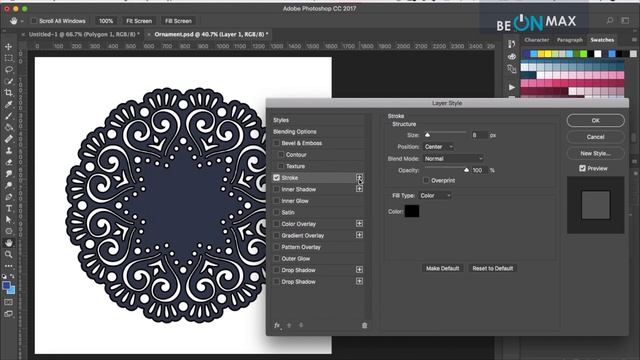
Task: Enable the Contour checkbox
Action: click(x=281, y=155)
